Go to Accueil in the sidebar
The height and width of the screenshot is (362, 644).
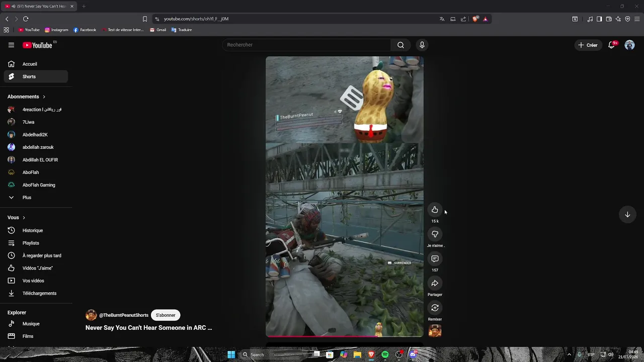click(36, 64)
